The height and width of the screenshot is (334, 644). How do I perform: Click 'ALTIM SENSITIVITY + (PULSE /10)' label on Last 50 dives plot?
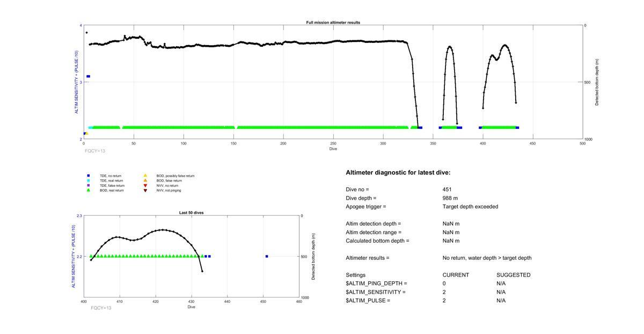pos(74,257)
